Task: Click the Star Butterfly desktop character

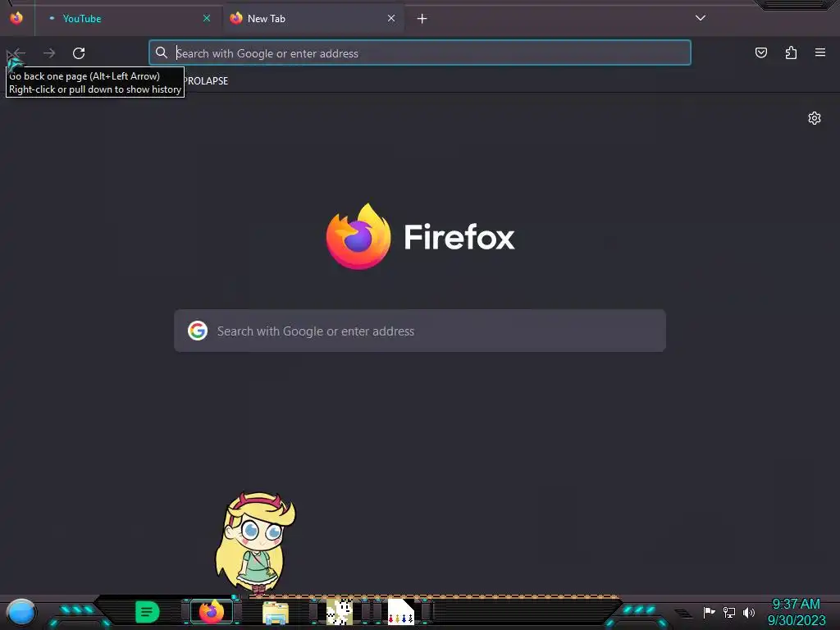Action: click(x=255, y=543)
